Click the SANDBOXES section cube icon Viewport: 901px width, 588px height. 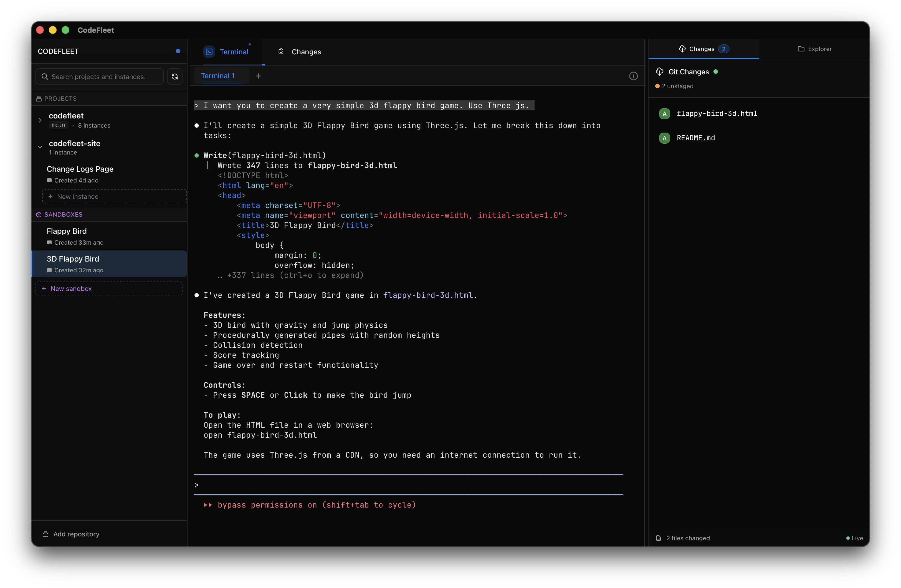(39, 214)
